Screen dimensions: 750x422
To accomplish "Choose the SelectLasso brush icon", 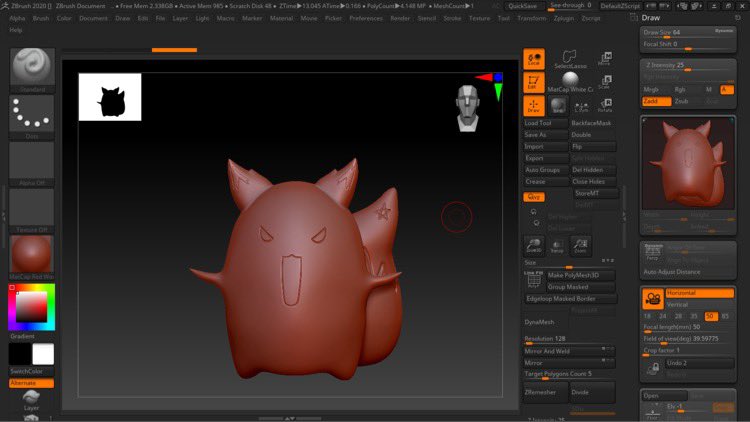I will point(570,59).
